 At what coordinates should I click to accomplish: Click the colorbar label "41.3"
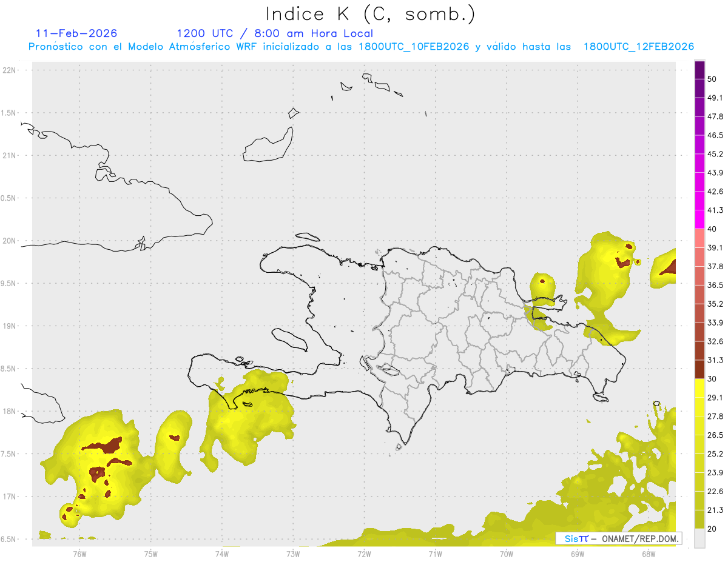715,210
